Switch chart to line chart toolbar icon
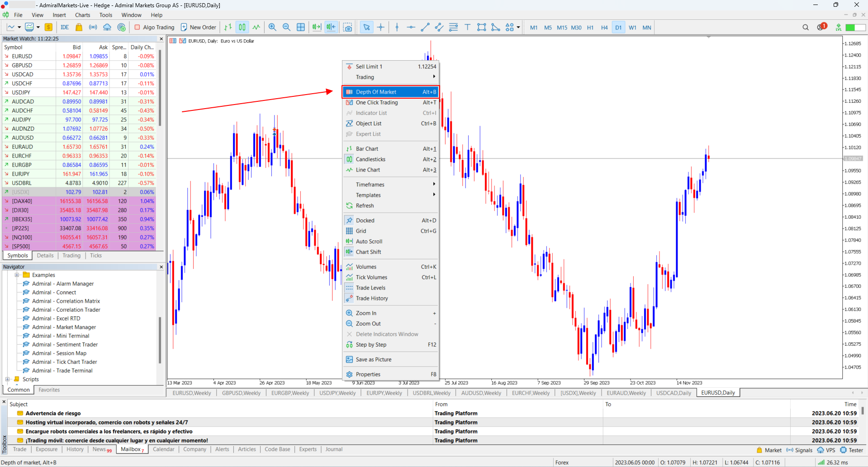Image resolution: width=868 pixels, height=467 pixels. point(256,27)
